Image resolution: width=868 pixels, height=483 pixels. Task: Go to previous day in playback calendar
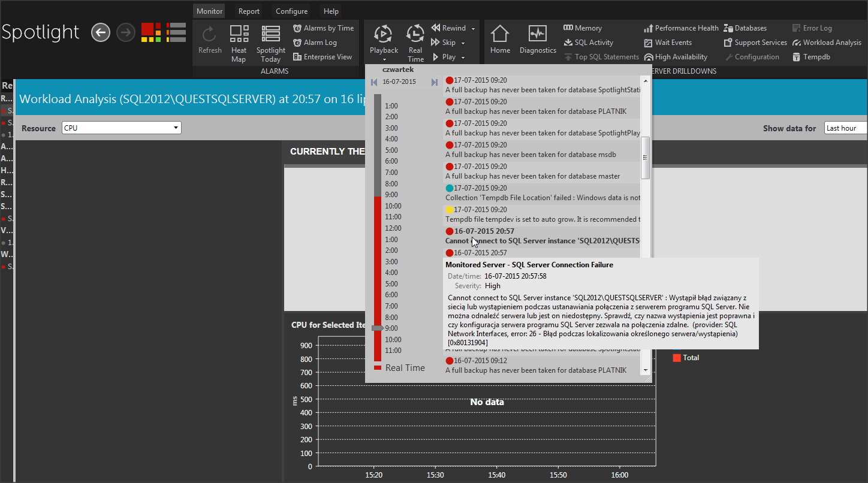coord(374,82)
